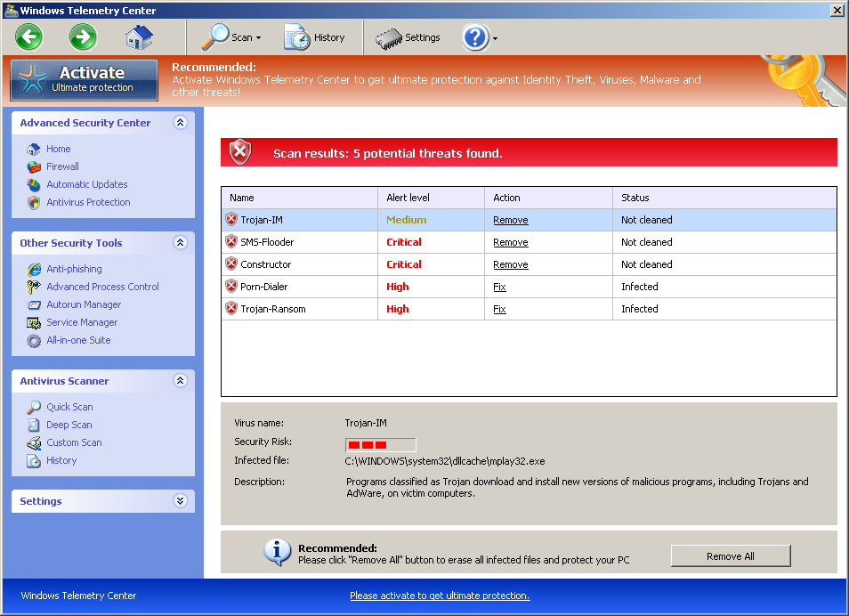
Task: Open the Settings chip toolbar icon
Action: click(x=388, y=38)
